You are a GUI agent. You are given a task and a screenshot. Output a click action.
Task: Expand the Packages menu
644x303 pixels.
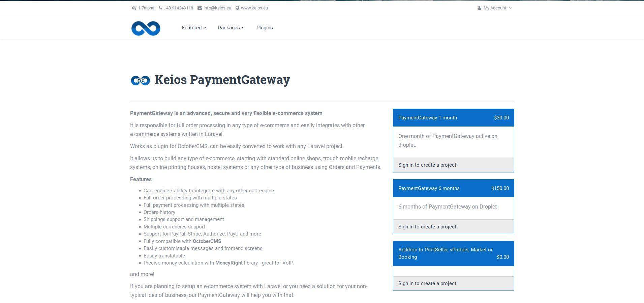tap(231, 28)
